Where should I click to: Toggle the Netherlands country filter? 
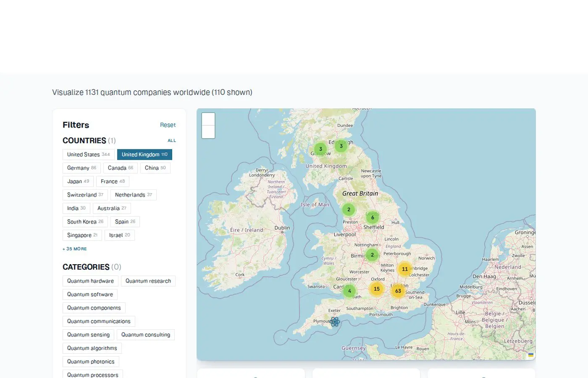click(134, 195)
